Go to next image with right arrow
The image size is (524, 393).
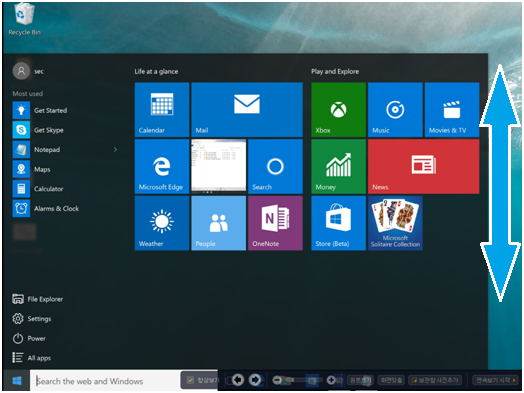(255, 380)
